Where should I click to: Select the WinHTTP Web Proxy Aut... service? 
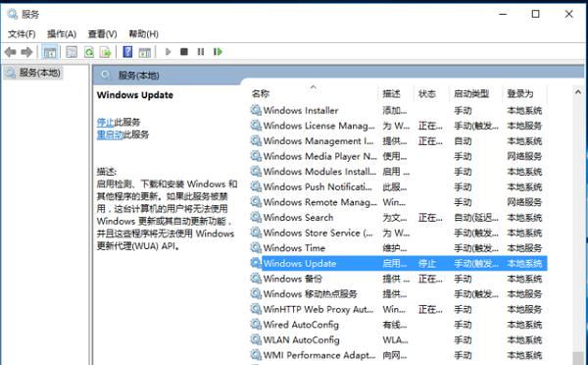pos(318,309)
